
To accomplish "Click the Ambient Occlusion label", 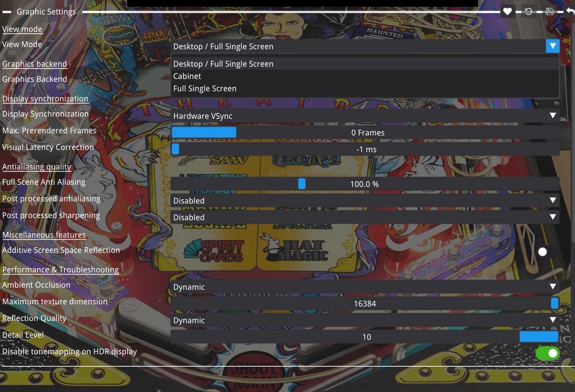I will [36, 285].
